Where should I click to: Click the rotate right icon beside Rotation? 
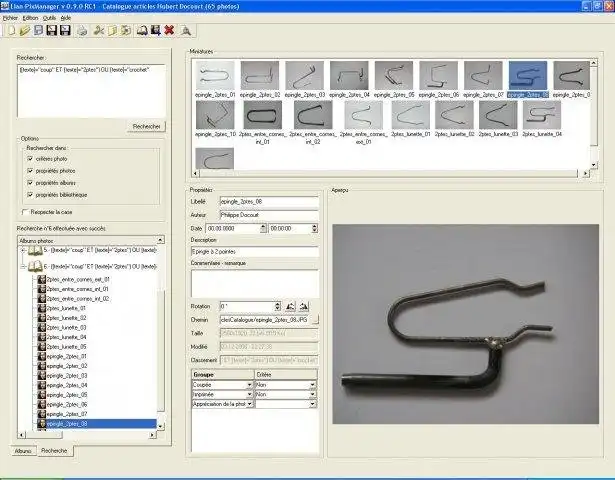304,307
